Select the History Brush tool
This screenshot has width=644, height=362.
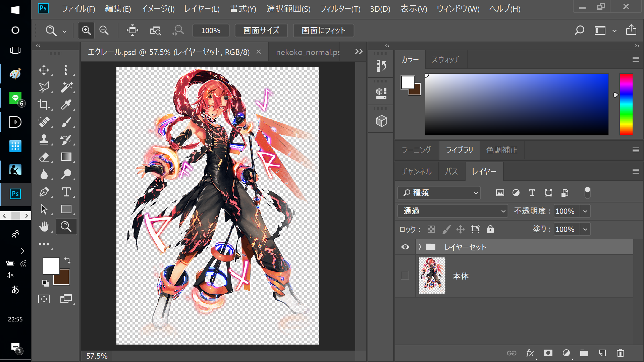66,139
